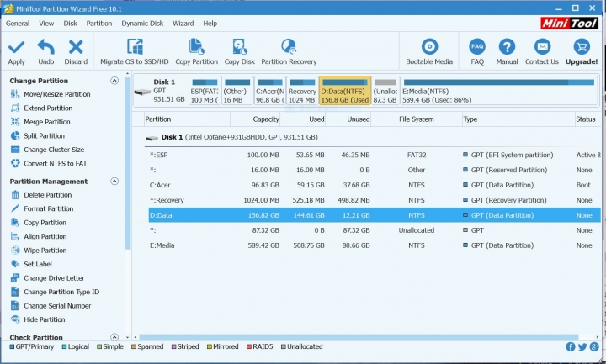Open the Dynamic Disk menu
Image resolution: width=606 pixels, height=364 pixels.
coord(142,24)
